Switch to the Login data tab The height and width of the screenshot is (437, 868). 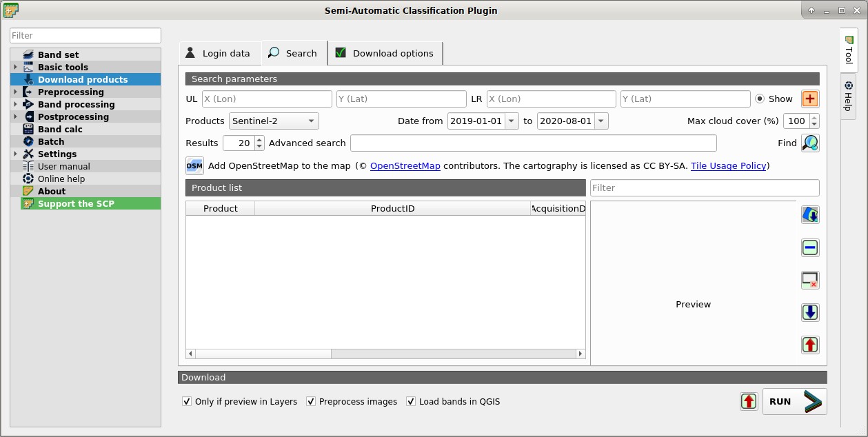[220, 53]
